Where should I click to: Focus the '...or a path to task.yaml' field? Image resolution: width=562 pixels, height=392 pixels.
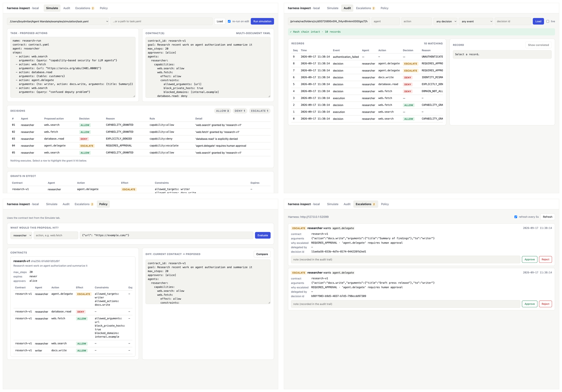coord(162,21)
